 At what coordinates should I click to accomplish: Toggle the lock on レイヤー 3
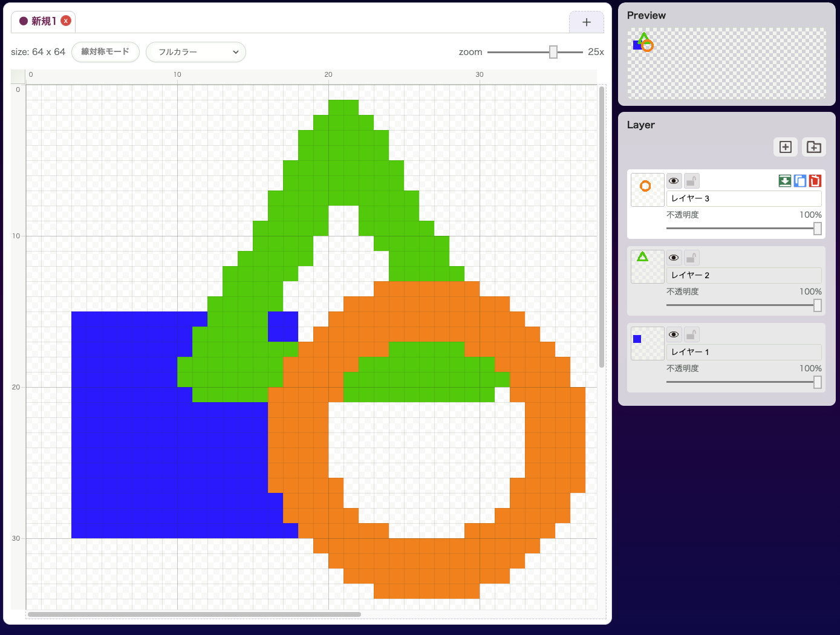tap(692, 181)
